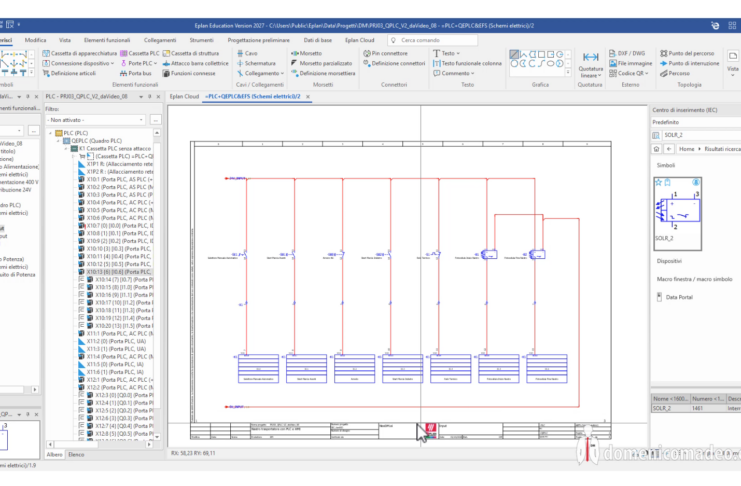The image size is (741, 486).
Task: Toggle favorite star on SOLR_2 symbol
Action: click(x=658, y=182)
